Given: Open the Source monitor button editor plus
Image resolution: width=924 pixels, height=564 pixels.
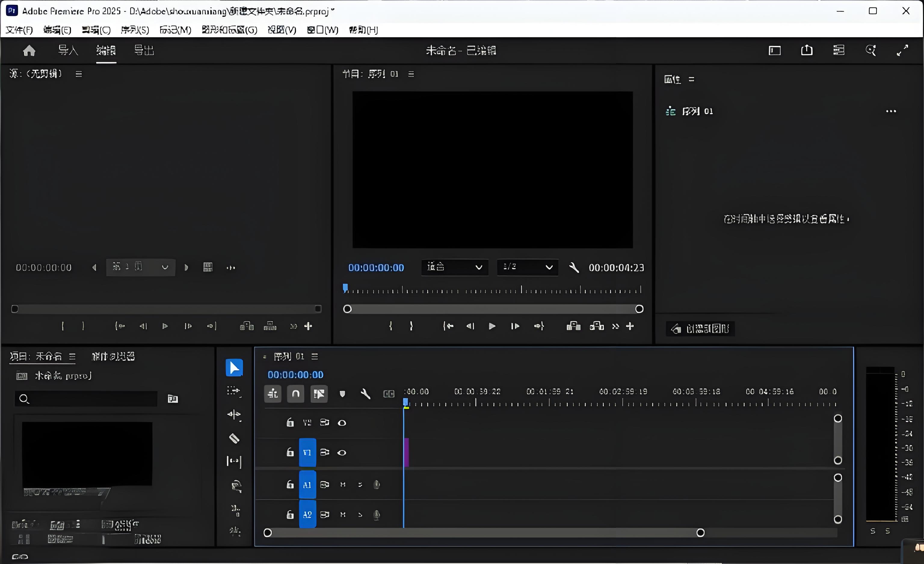Looking at the screenshot, I should click(x=308, y=326).
